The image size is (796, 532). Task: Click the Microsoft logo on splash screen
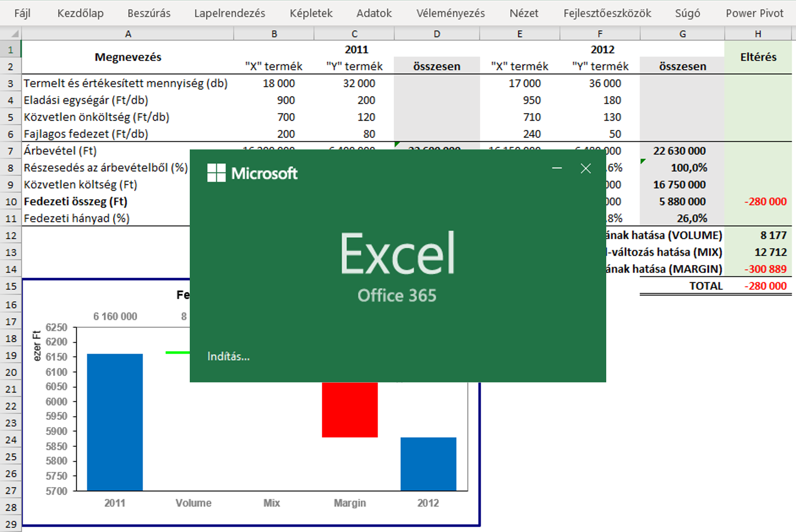252,173
